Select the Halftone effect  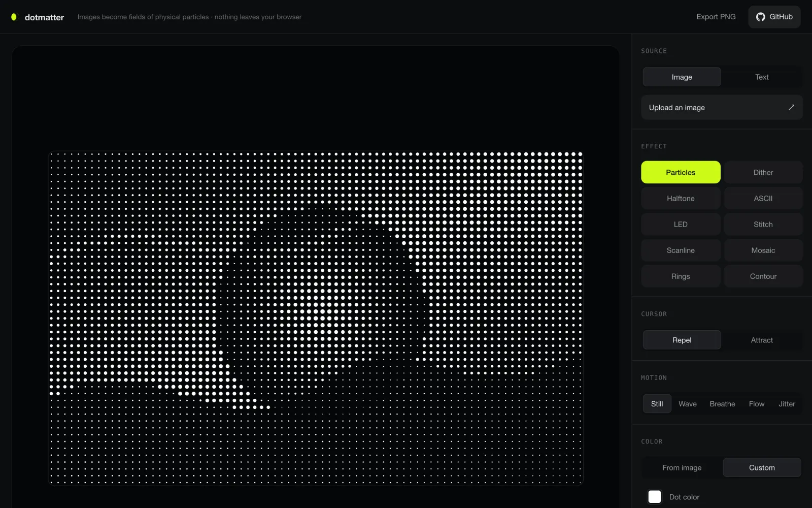[681, 198]
